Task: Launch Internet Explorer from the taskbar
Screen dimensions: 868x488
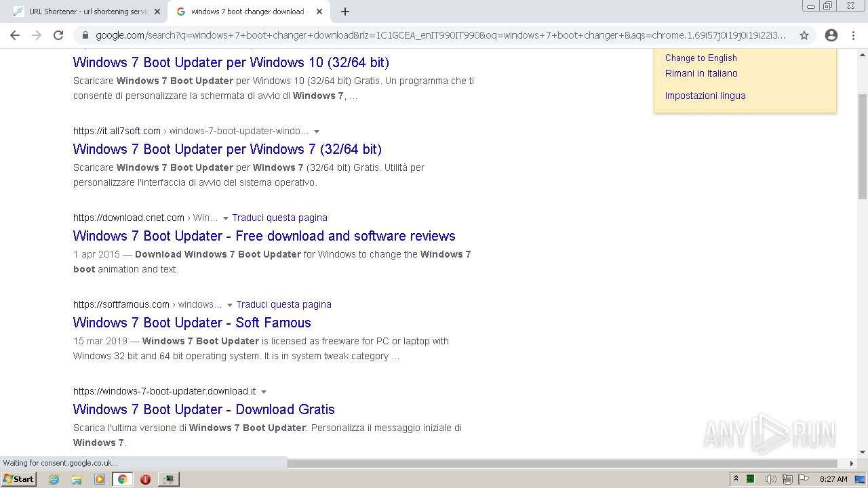Action: 54,479
